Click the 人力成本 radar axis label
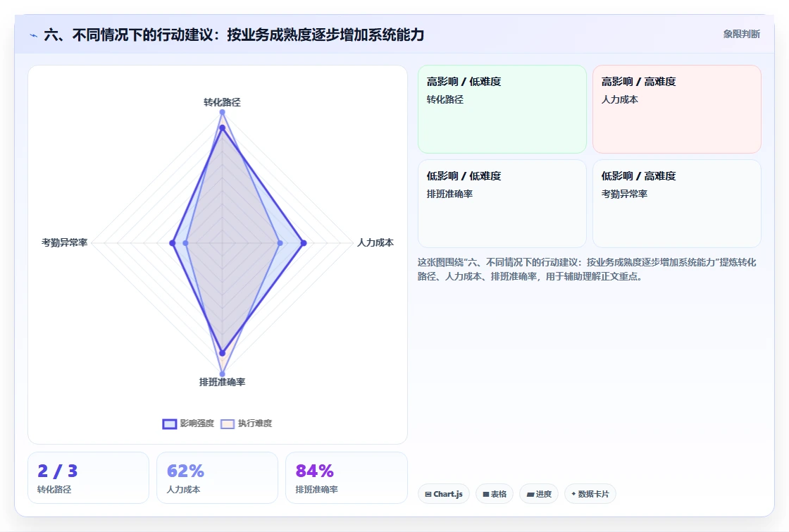The width and height of the screenshot is (789, 532). (375, 242)
